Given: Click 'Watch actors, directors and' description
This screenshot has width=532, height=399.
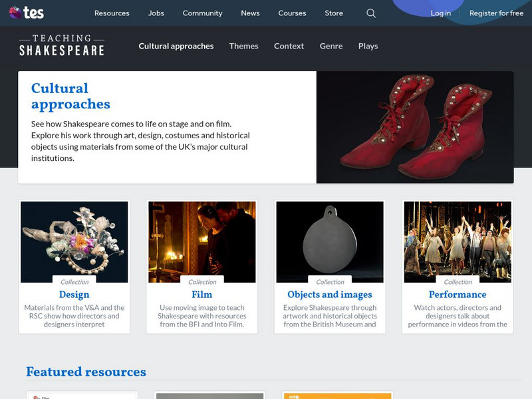Looking at the screenshot, I should [458, 316].
